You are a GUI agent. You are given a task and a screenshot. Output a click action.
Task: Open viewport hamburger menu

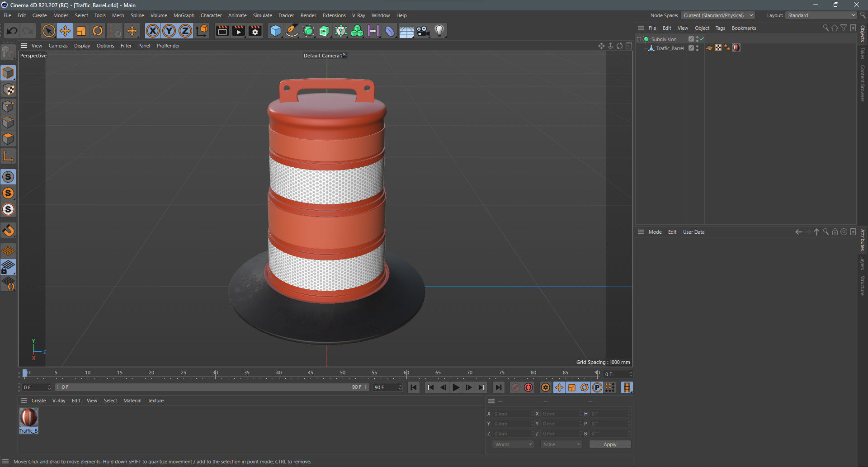click(x=24, y=46)
